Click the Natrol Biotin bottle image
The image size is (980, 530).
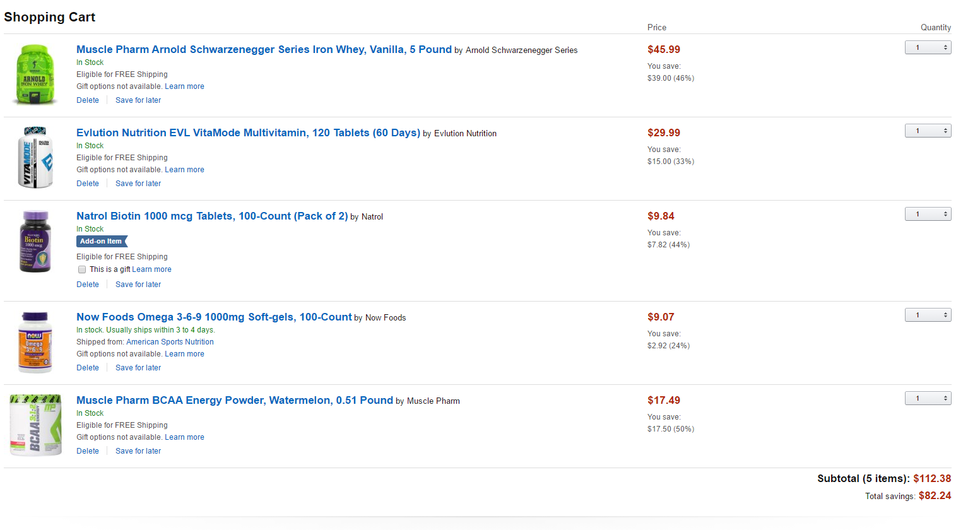pyautogui.click(x=35, y=241)
